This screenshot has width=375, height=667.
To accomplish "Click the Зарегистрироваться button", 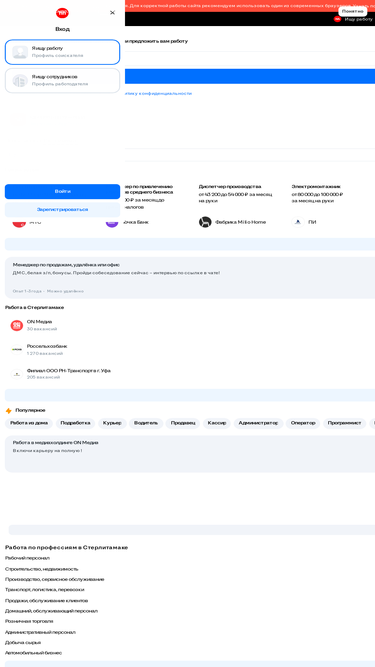I will click(62, 210).
